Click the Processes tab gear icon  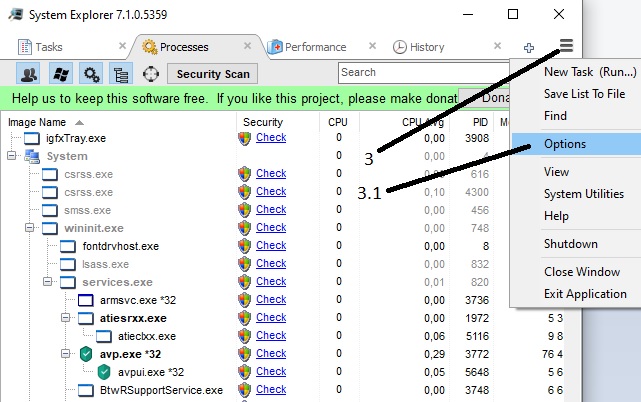[x=150, y=47]
